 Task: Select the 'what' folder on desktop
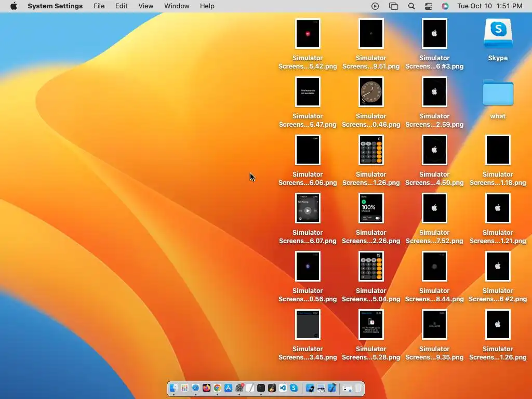(498, 92)
